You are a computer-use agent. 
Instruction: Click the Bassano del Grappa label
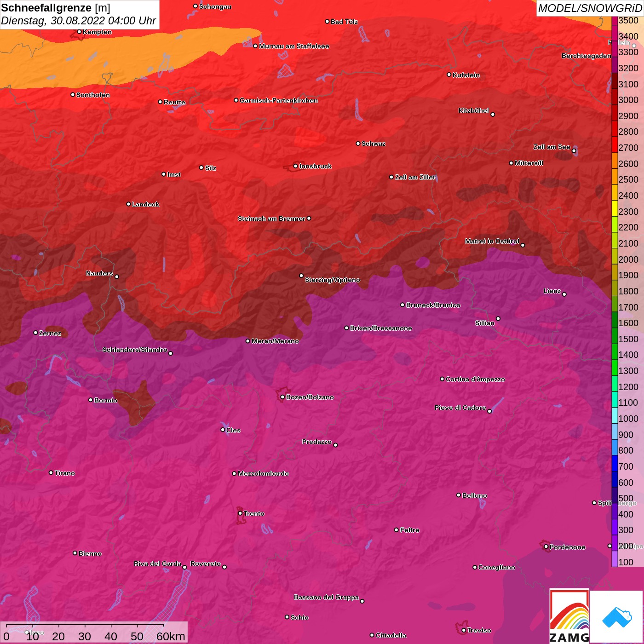[326, 597]
